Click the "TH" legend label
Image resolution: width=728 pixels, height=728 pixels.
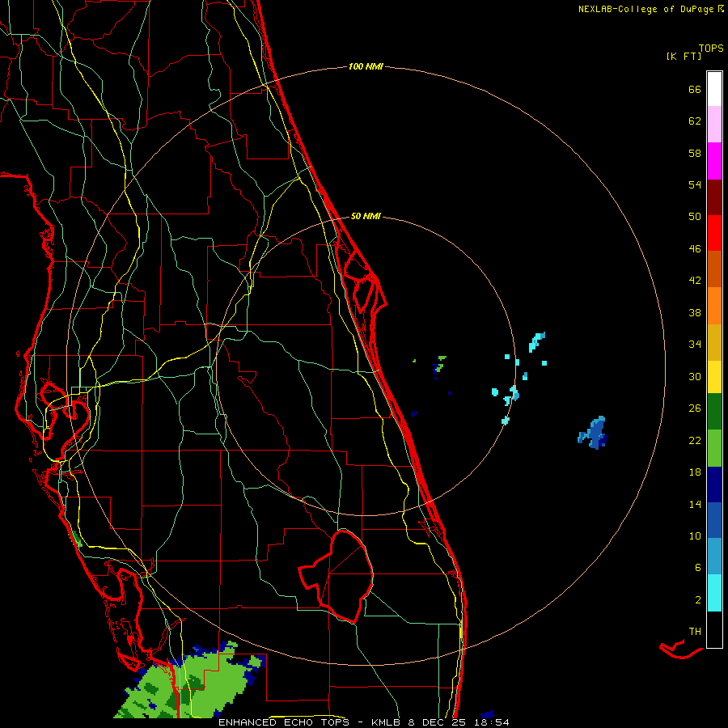click(695, 632)
